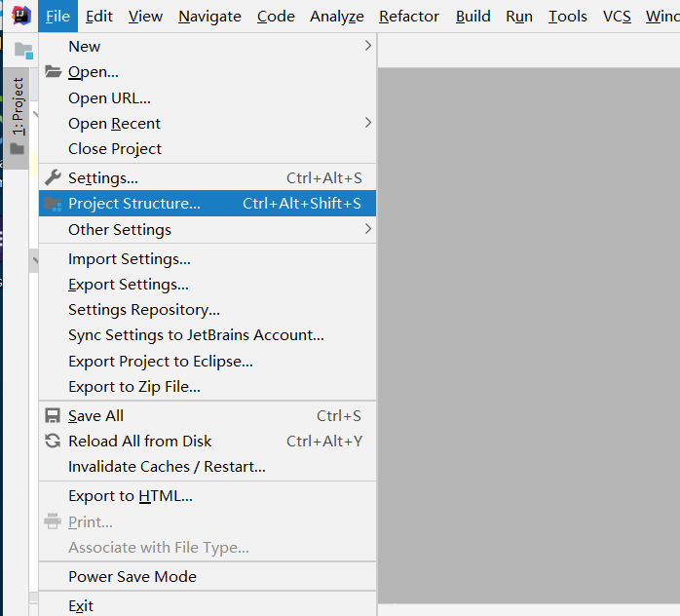Click the Project Structure folder icon
The width and height of the screenshot is (680, 616).
pos(53,204)
